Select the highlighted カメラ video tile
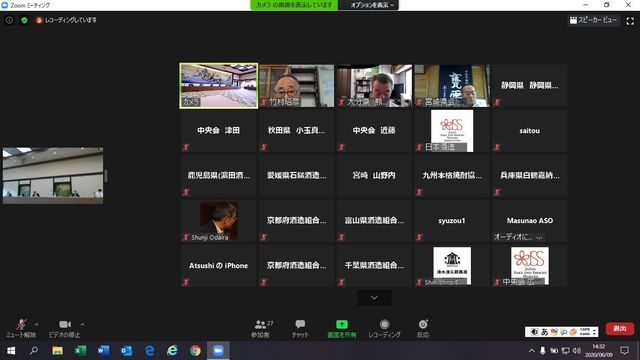 point(218,86)
